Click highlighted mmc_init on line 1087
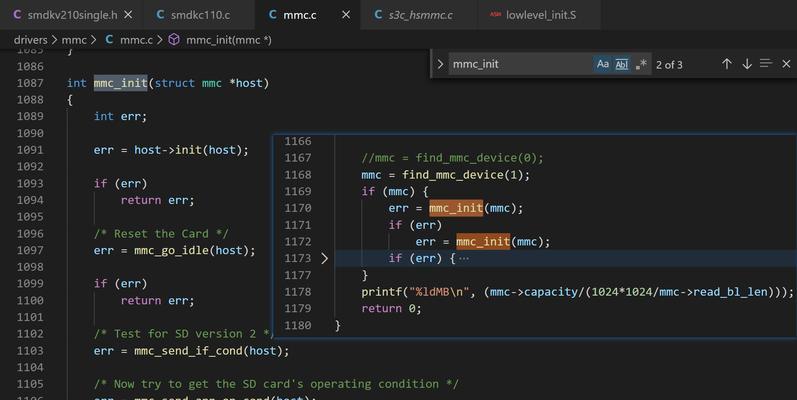The height and width of the screenshot is (400, 797). click(120, 83)
